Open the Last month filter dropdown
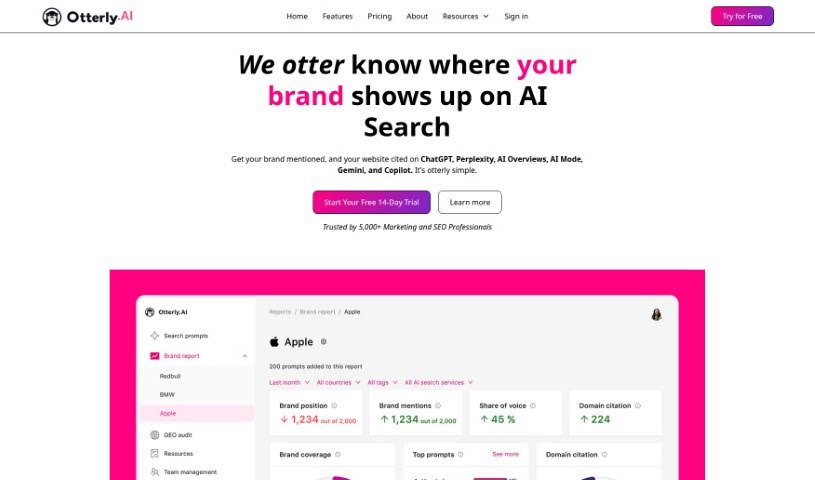 coord(289,382)
